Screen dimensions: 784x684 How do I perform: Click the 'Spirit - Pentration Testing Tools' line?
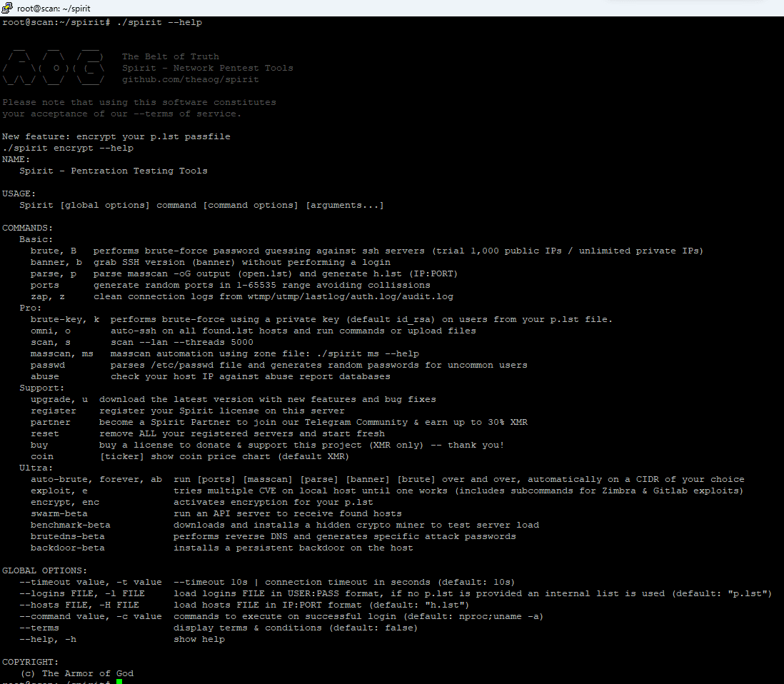[x=114, y=171]
